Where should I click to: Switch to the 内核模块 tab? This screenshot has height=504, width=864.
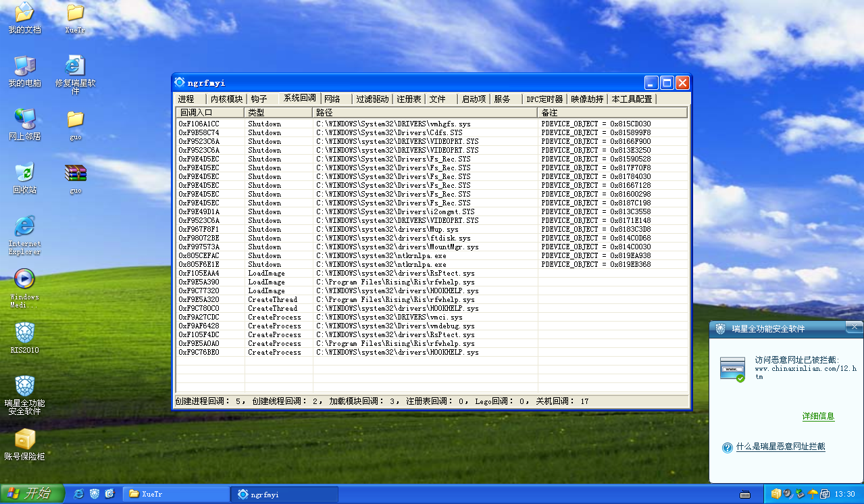[x=226, y=99]
